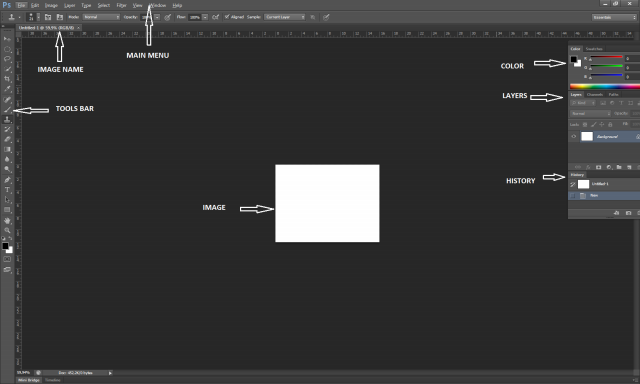Click the Quick Mask mode icon
Screen dimensions: 640x384
(x=7, y=259)
